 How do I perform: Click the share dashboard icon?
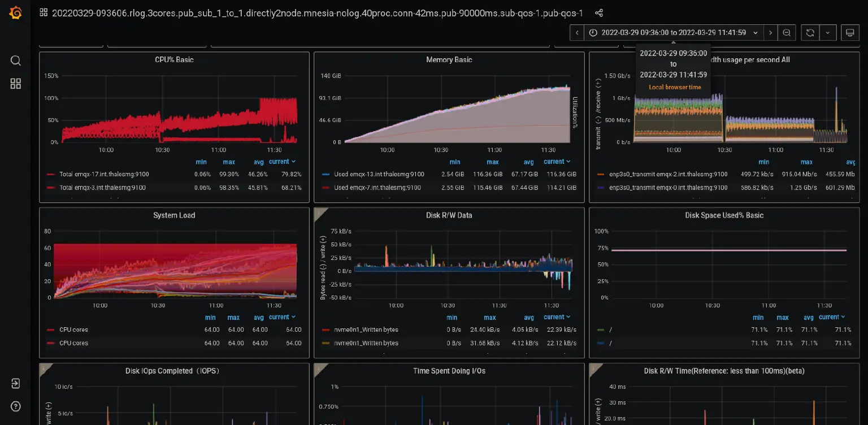coord(599,12)
